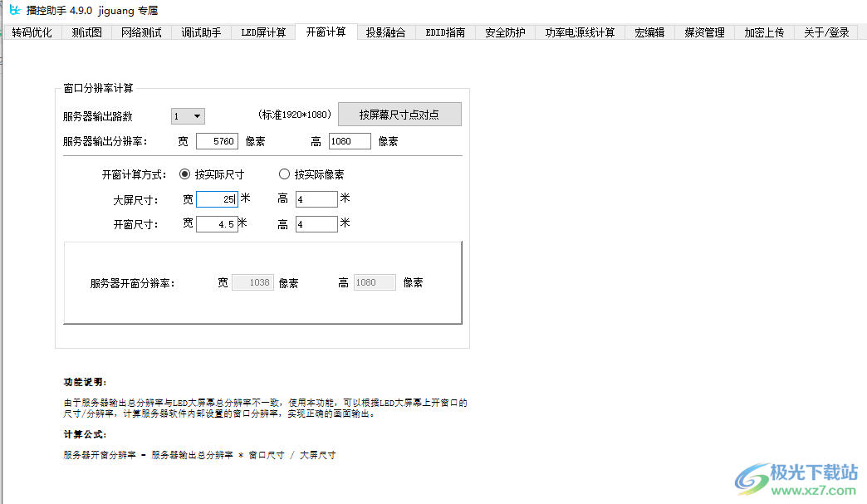This screenshot has height=504, width=867.
Task: Open the 调试助手 tab
Action: pyautogui.click(x=199, y=32)
